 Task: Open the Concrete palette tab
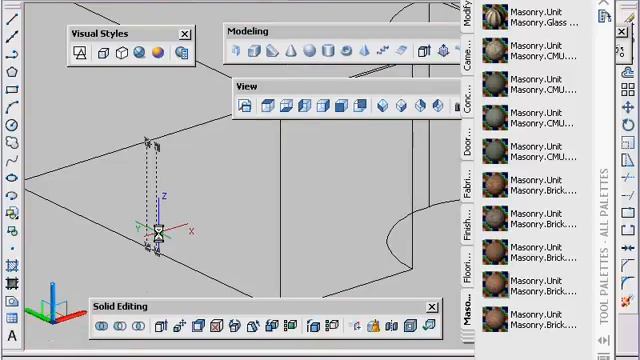coord(468,98)
